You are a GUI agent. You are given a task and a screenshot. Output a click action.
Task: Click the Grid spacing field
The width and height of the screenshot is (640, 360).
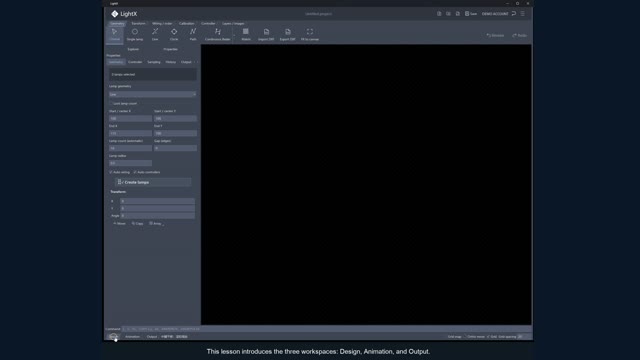pos(524,337)
